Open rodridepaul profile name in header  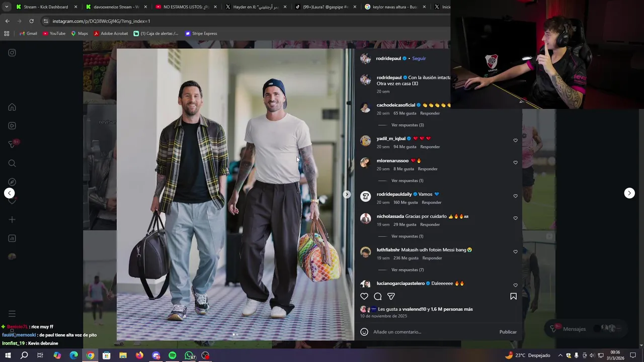[389, 58]
